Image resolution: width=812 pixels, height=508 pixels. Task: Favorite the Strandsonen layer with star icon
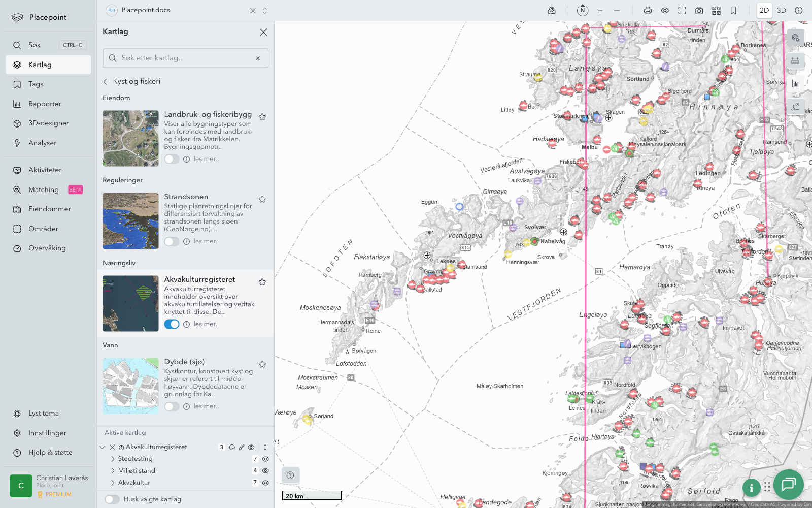[262, 199]
